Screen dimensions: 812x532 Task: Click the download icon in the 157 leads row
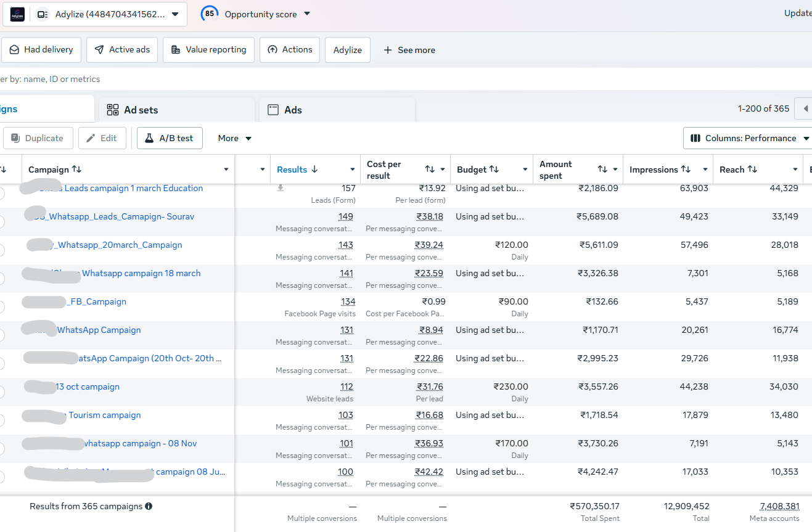(x=281, y=188)
